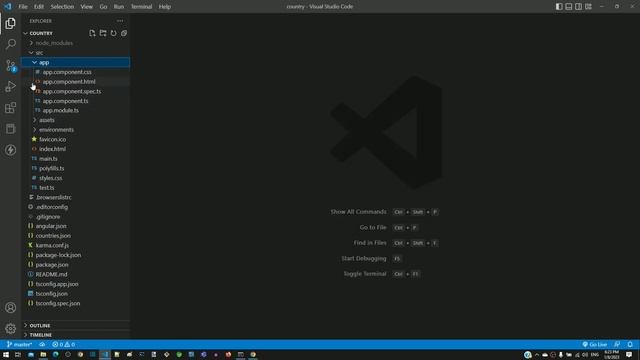Open app.component.css file
The image size is (640, 360).
coord(76,72)
